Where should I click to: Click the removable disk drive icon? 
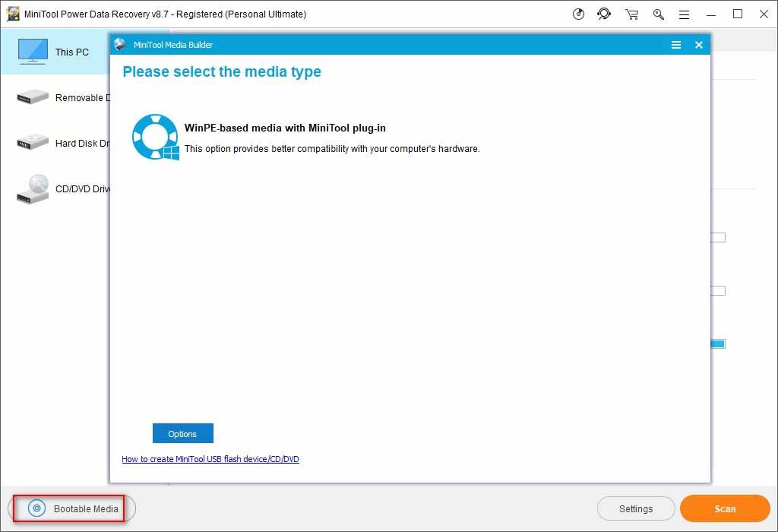pos(32,97)
